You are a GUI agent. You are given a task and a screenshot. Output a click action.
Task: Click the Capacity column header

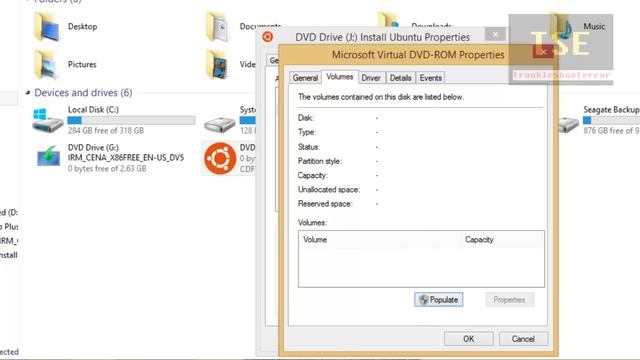pos(503,240)
